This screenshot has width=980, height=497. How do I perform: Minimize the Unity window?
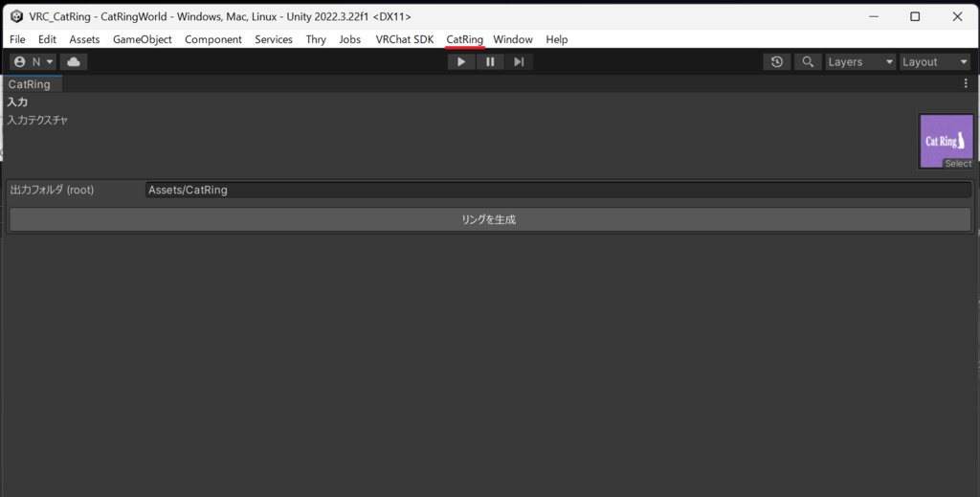[x=873, y=17]
